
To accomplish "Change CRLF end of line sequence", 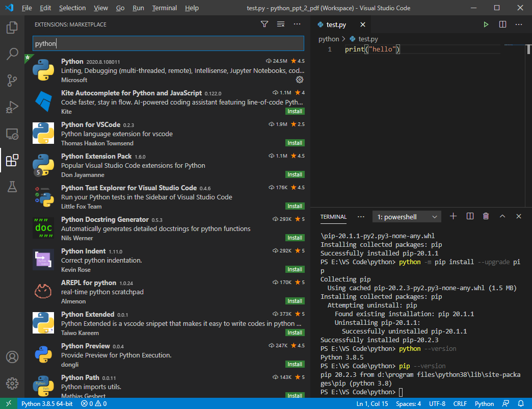I will tap(460, 403).
